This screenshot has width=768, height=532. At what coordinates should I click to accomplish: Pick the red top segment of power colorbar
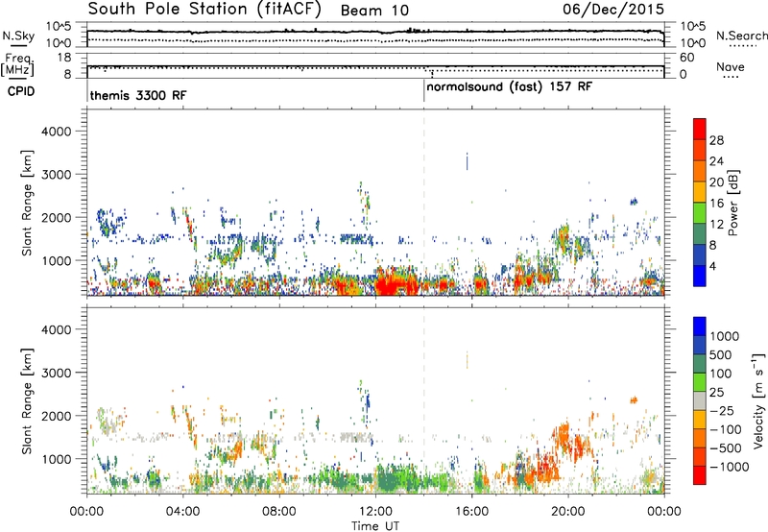click(x=700, y=129)
